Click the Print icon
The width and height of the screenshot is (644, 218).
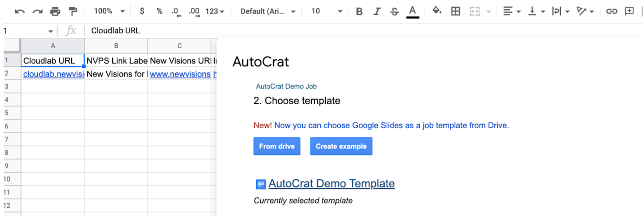[x=55, y=12]
